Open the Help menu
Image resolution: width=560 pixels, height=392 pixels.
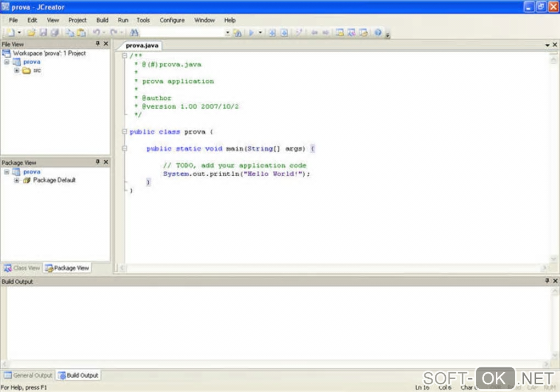click(x=229, y=20)
